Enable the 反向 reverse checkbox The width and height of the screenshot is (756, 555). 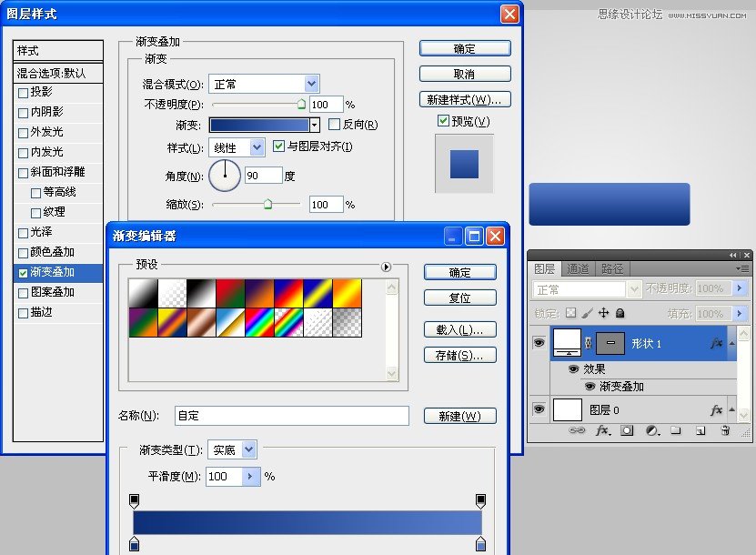point(335,124)
